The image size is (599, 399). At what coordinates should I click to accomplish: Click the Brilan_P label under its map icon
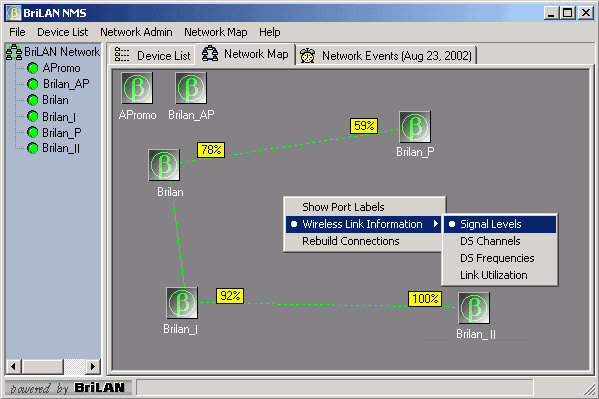pos(415,152)
